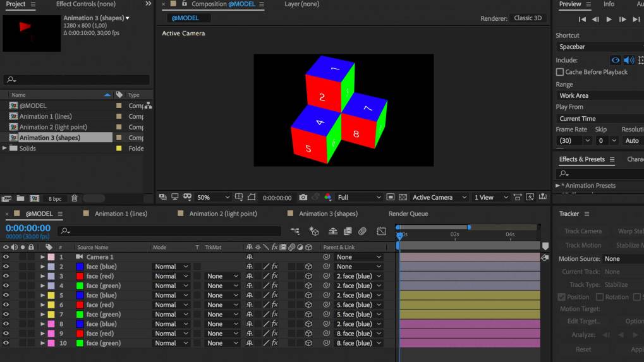644x362 pixels.
Task: Click the timeline layer search field
Action: [171, 231]
